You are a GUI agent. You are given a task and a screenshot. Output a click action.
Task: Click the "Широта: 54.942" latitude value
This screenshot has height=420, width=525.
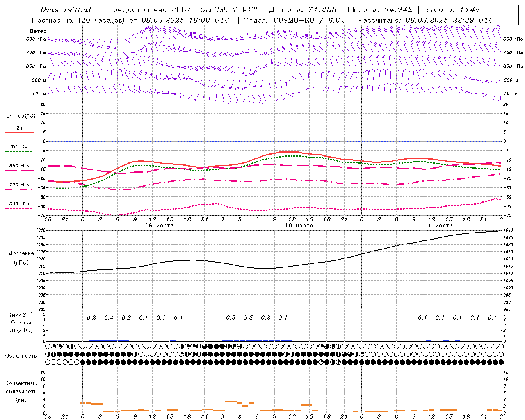click(x=380, y=10)
